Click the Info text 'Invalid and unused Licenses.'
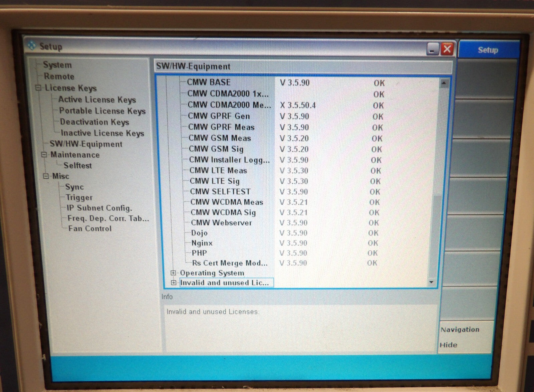This screenshot has height=392, width=534. click(213, 312)
